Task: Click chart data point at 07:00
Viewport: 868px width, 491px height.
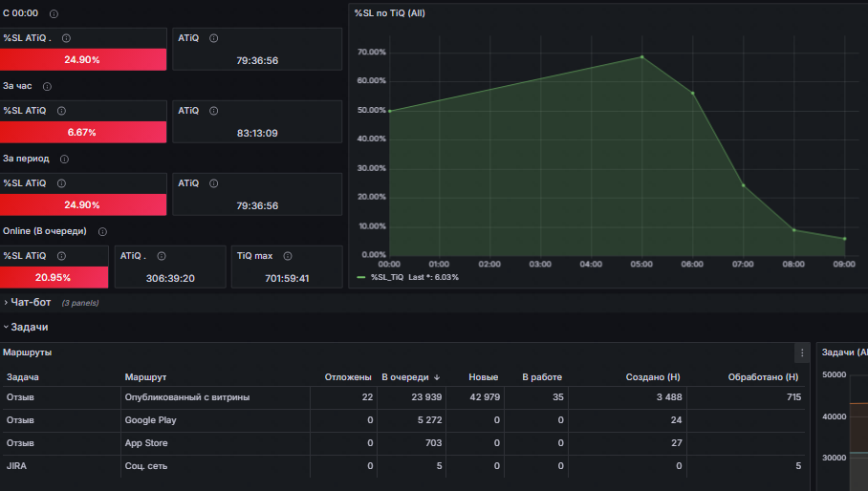Action: click(x=744, y=185)
